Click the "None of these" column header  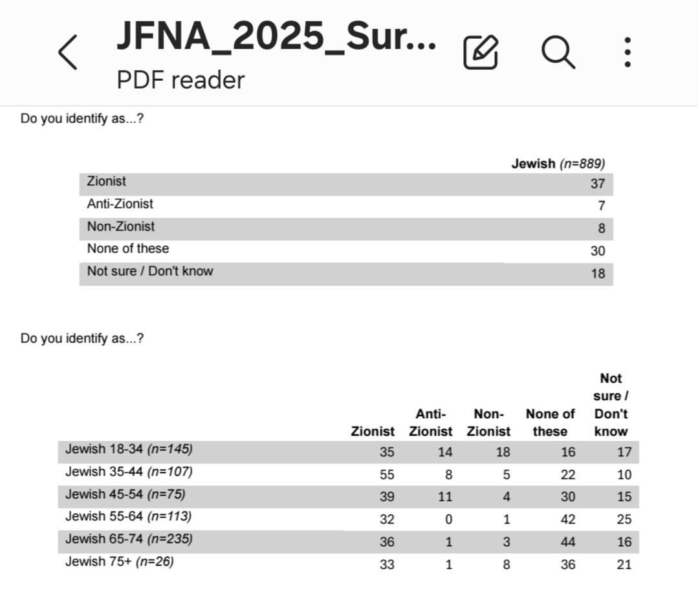click(550, 423)
